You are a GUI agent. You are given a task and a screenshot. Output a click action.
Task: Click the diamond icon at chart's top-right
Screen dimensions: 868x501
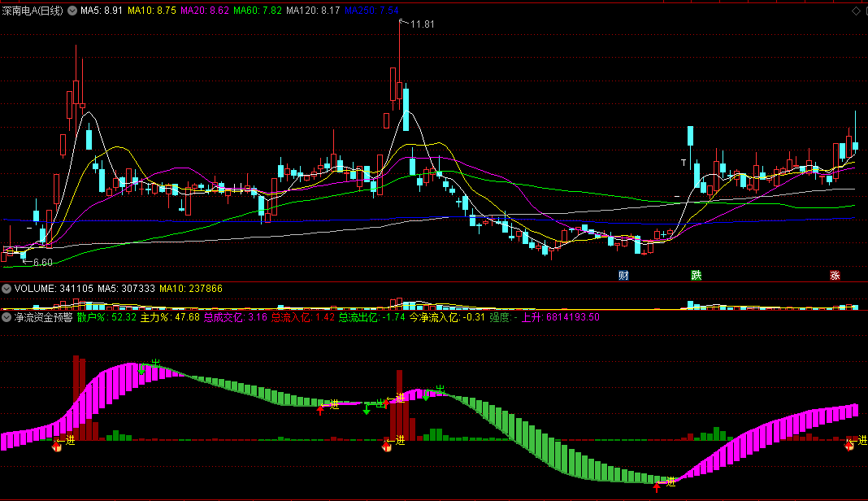(856, 11)
